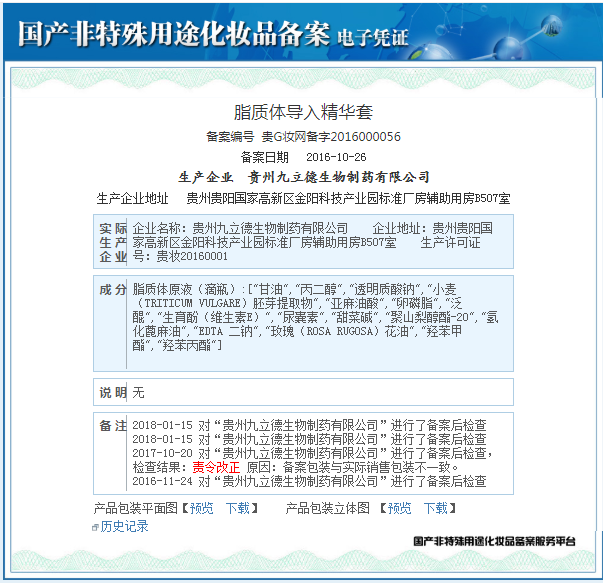Click the 无 value in 说明
The width and height of the screenshot is (603, 583).
138,392
